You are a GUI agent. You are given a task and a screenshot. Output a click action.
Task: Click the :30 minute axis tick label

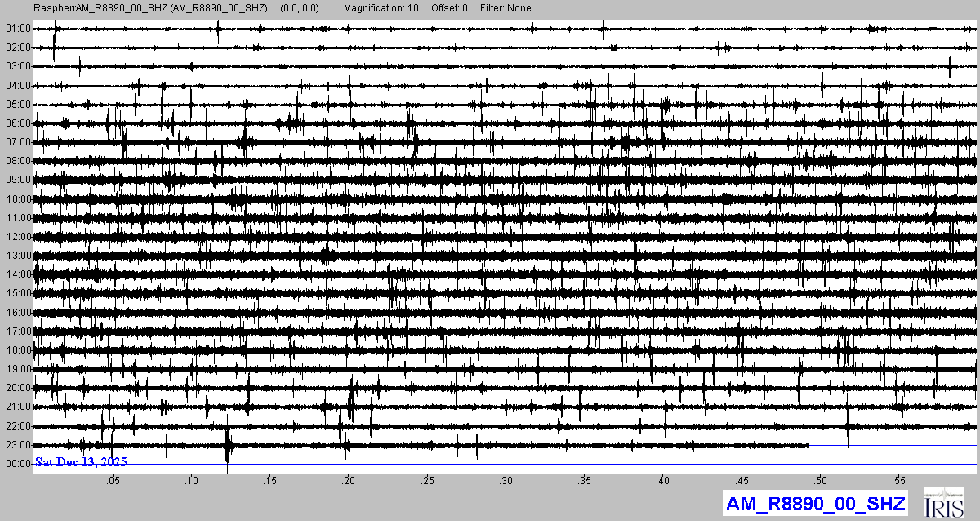coord(506,480)
